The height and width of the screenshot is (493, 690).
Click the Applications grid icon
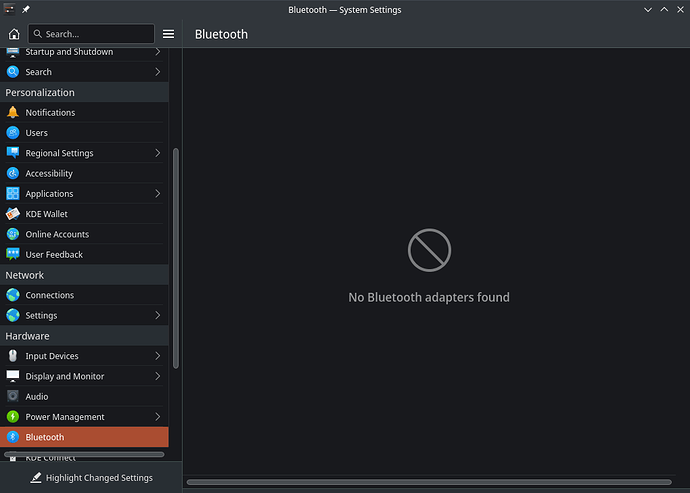(x=13, y=193)
